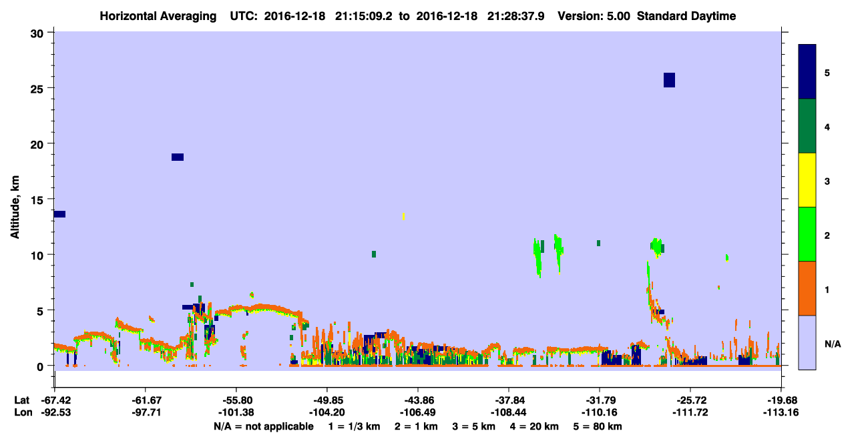Screen dimensions: 868x445
Task: Click the latitude value '-61.67'
Action: [x=145, y=400]
